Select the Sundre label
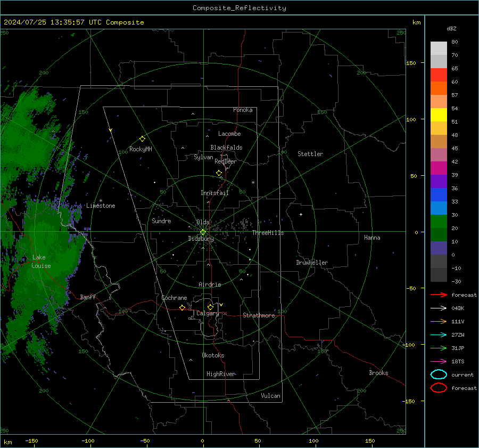479x448 pixels. [161, 221]
